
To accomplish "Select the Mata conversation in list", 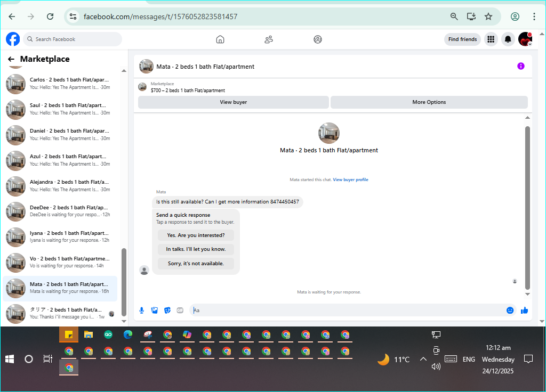I will point(60,288).
